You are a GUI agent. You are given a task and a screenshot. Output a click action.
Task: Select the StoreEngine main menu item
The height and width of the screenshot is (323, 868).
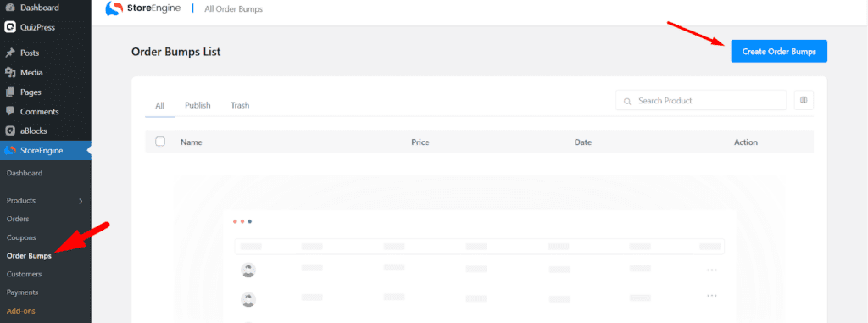click(46, 151)
